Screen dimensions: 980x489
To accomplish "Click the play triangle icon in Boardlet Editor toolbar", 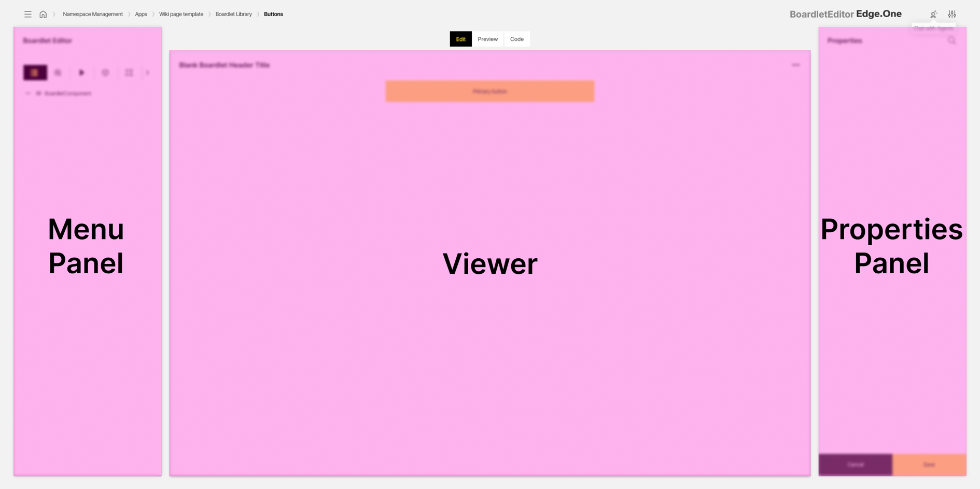I will [81, 73].
